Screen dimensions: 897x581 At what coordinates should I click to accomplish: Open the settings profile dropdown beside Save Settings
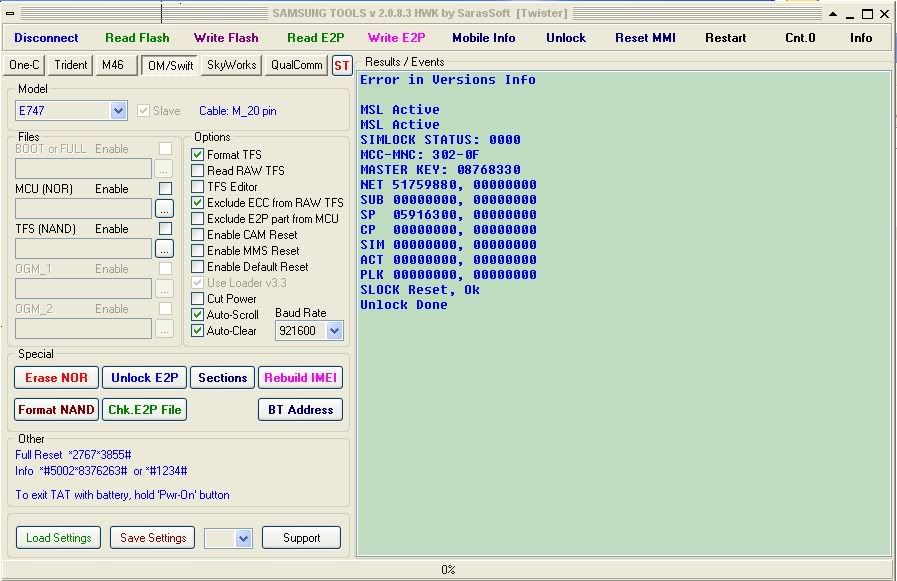click(x=243, y=538)
